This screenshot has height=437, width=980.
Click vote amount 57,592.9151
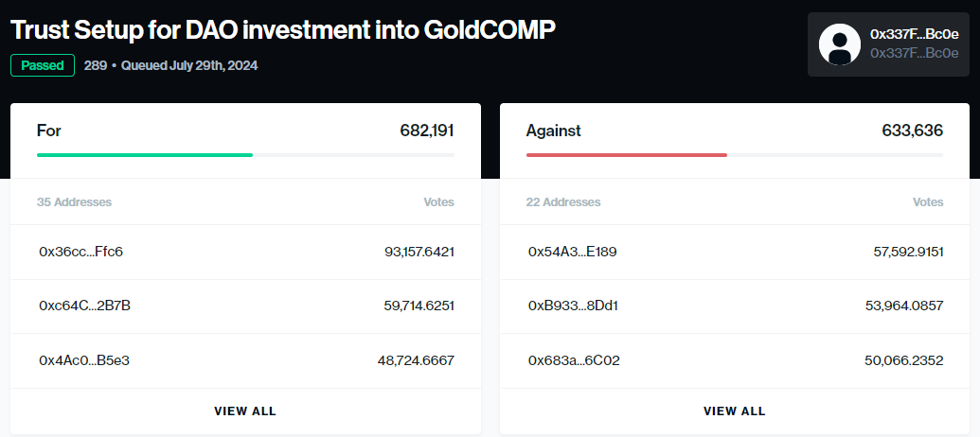pos(908,252)
